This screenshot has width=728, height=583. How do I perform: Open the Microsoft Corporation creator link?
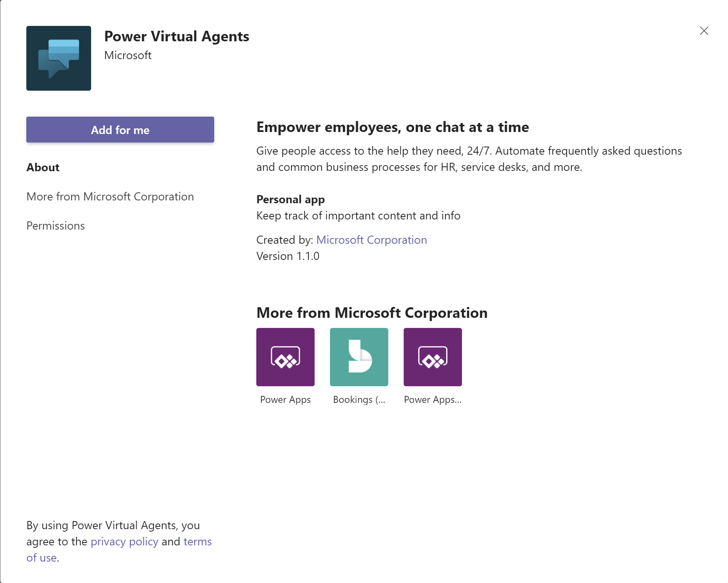372,240
